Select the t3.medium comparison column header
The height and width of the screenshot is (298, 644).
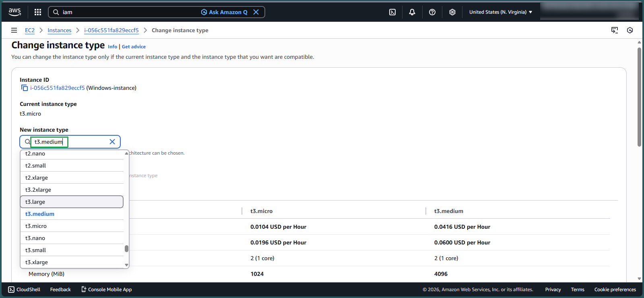coord(449,211)
